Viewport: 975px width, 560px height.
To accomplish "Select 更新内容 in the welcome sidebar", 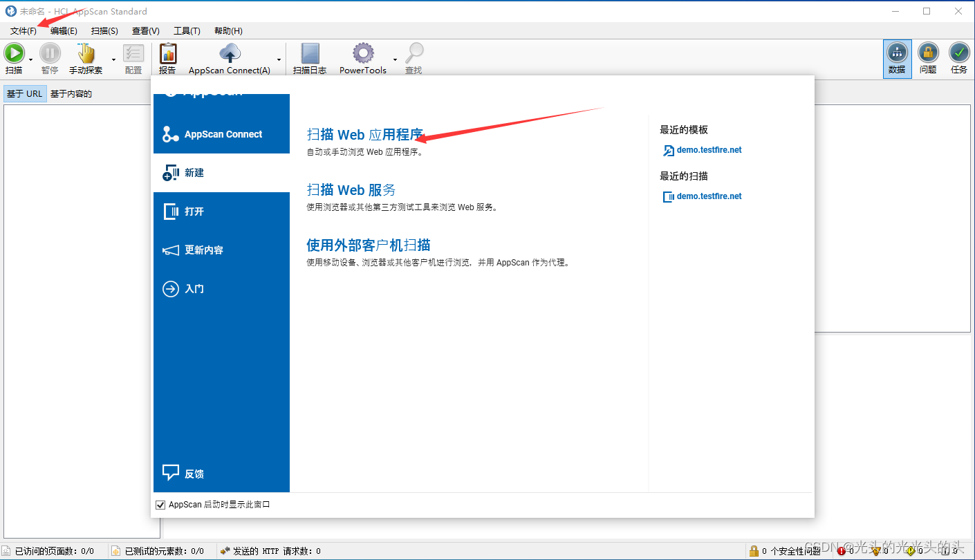I will [x=221, y=250].
